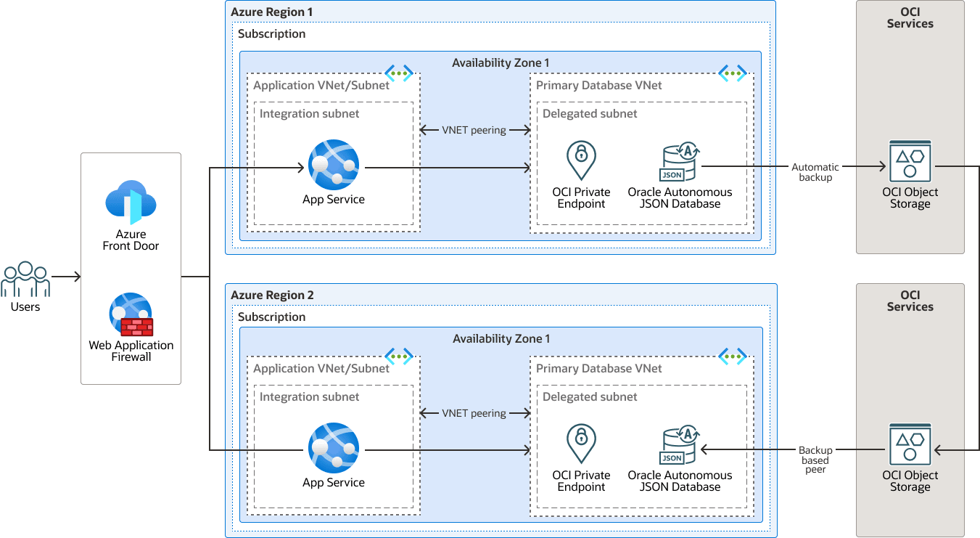Image resolution: width=980 pixels, height=538 pixels.
Task: Click 'Oracle Autonomous JSON Database' caption, Region 2
Action: pyautogui.click(x=680, y=481)
